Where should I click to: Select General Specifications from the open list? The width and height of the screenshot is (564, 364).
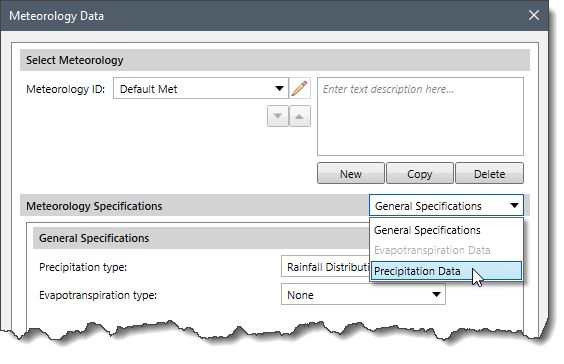pyautogui.click(x=446, y=230)
